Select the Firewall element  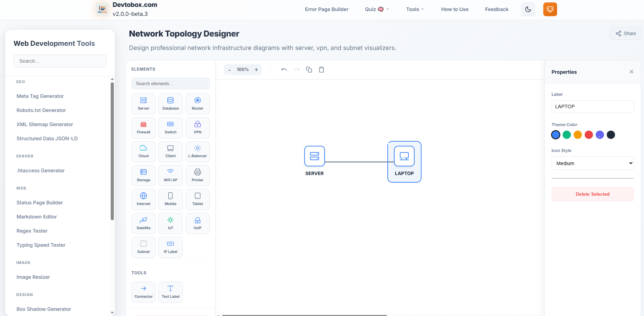click(x=143, y=128)
